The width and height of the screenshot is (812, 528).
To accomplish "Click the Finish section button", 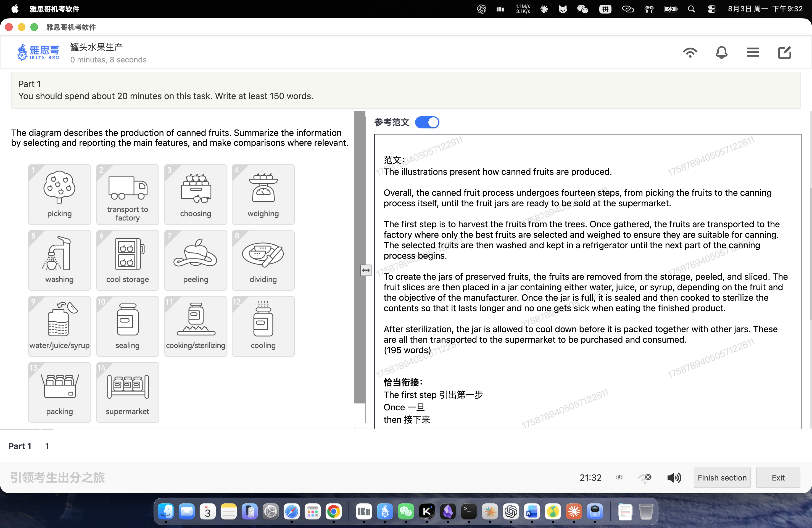I will [722, 477].
